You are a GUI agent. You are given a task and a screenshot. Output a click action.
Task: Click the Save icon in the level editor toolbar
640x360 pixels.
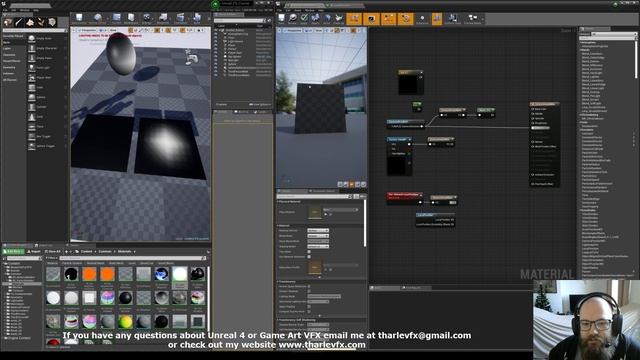(79, 18)
